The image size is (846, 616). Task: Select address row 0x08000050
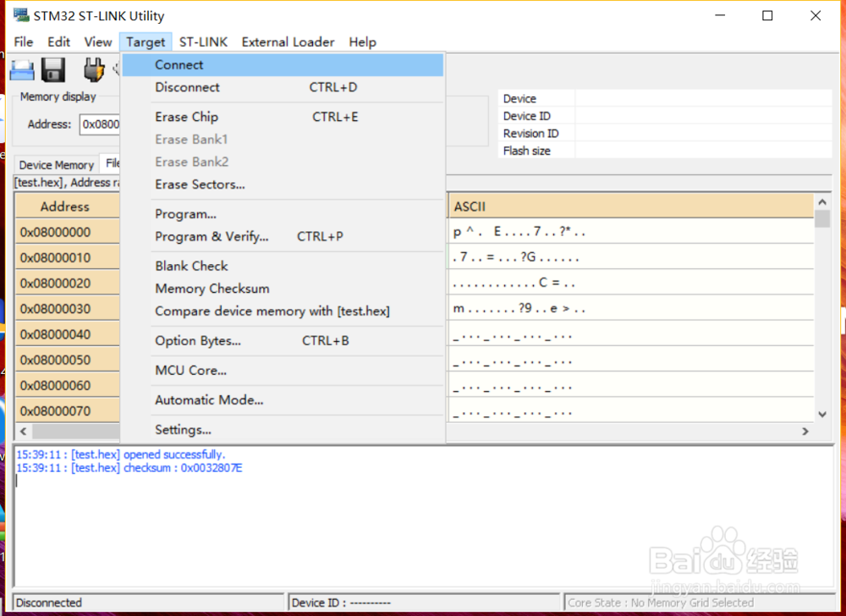67,360
